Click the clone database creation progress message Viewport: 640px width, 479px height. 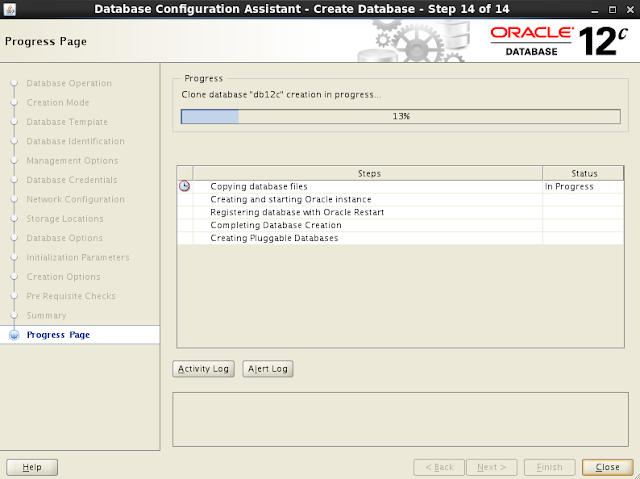pos(281,95)
